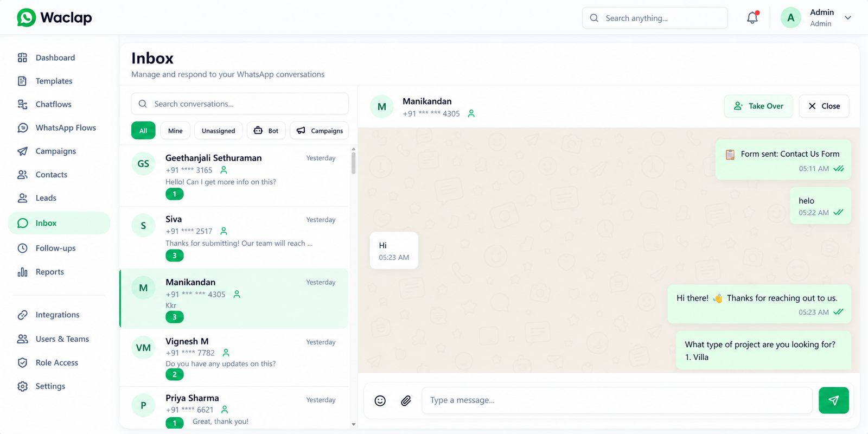Click the Type a message field
The width and height of the screenshot is (868, 434).
617,400
